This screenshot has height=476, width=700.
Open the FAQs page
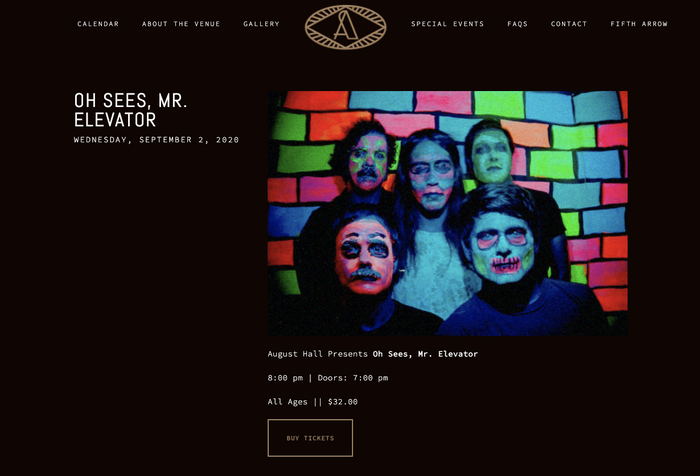517,24
